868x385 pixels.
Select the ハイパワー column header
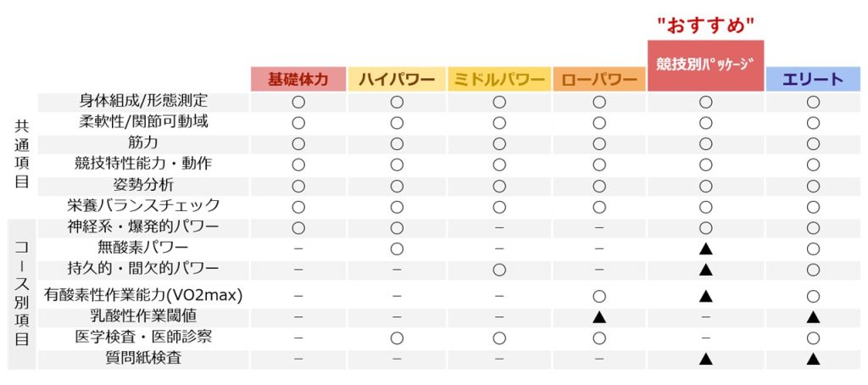pyautogui.click(x=397, y=79)
